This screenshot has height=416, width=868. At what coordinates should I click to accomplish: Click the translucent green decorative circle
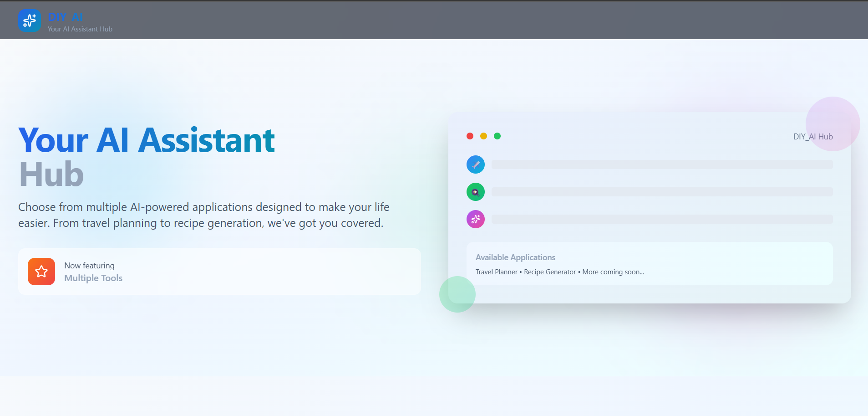[x=457, y=294]
